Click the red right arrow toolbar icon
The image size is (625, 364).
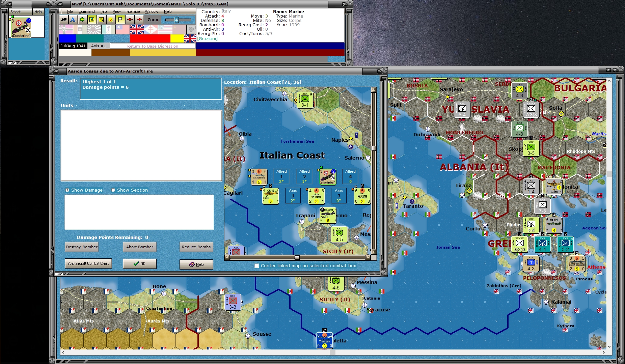(138, 20)
